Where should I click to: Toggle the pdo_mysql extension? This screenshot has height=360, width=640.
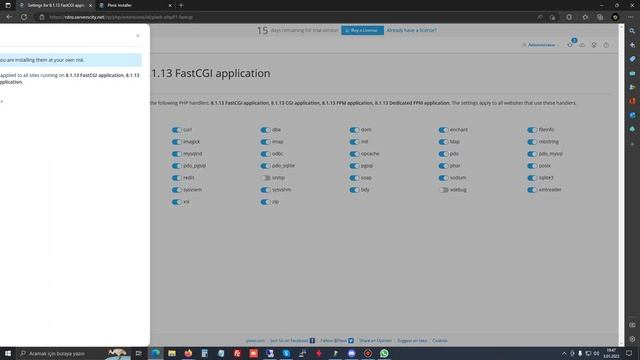tap(532, 154)
